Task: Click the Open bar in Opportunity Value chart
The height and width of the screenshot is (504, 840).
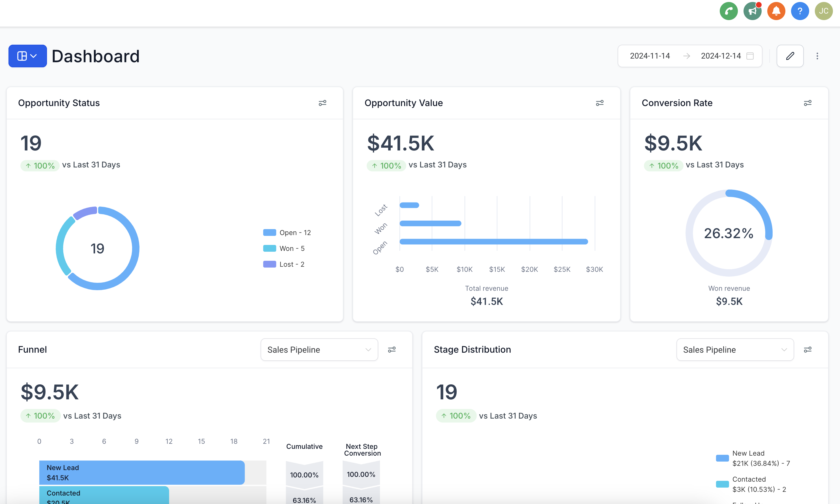Action: 493,242
